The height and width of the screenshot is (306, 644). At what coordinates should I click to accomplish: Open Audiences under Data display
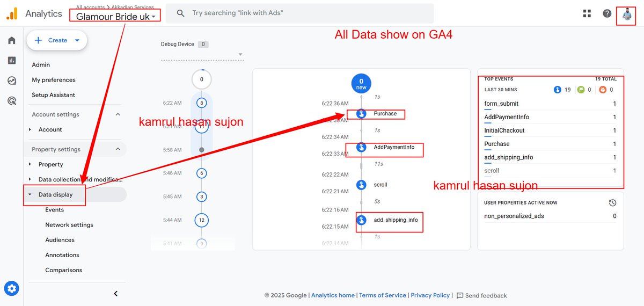[60, 240]
